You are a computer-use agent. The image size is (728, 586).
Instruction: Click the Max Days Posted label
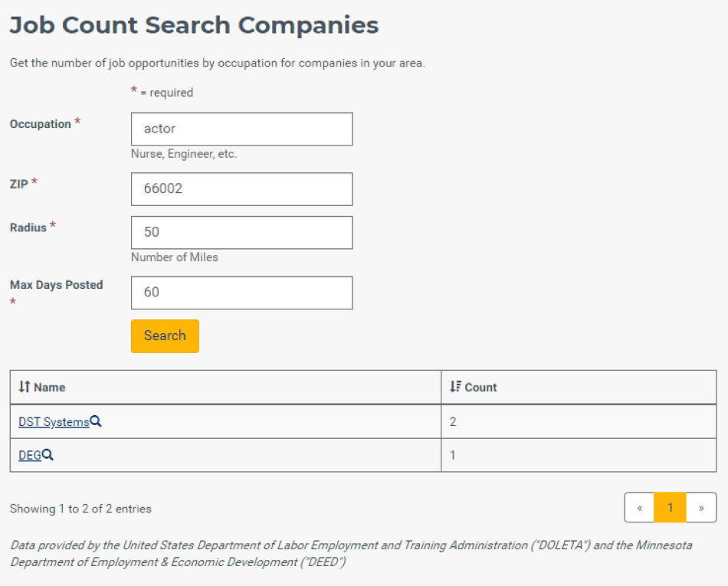click(x=56, y=285)
